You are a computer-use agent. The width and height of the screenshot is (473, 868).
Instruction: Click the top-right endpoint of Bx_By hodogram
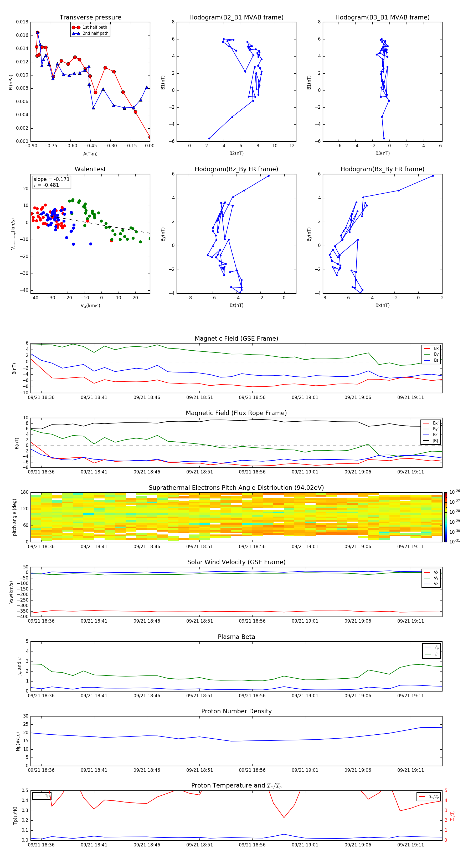point(433,176)
